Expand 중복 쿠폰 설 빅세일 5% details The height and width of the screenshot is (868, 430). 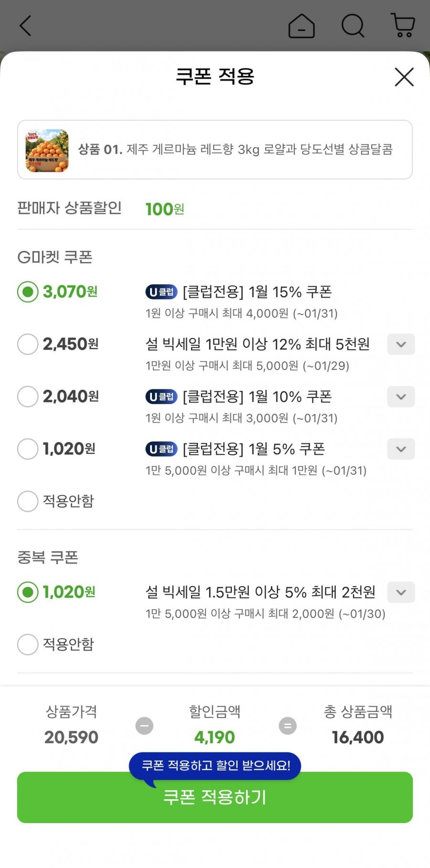point(401,592)
